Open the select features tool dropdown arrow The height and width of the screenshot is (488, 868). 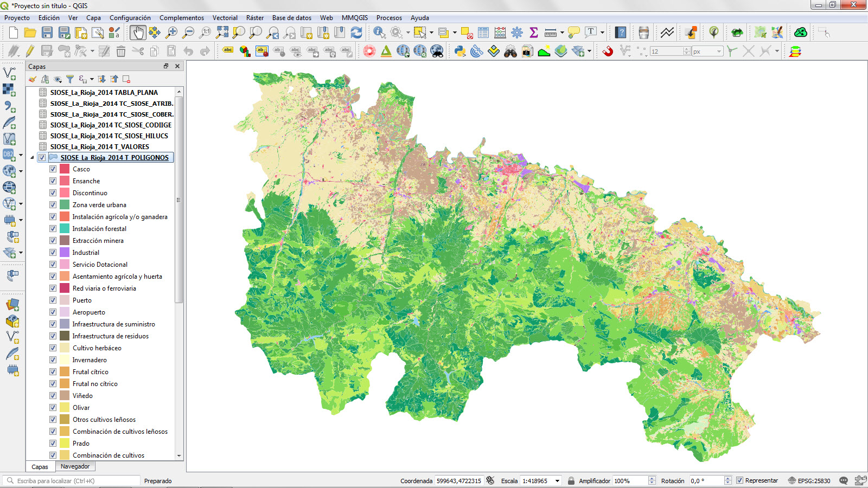tap(431, 33)
